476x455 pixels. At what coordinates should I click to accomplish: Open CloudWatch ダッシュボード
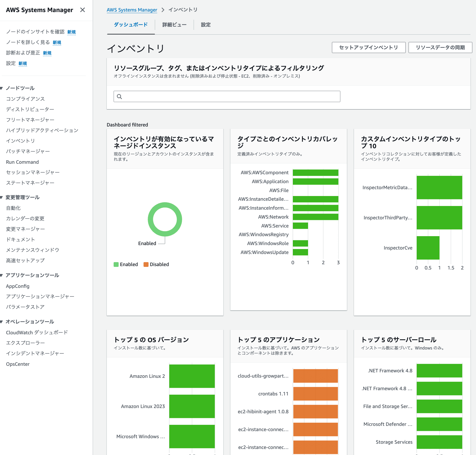tap(37, 332)
